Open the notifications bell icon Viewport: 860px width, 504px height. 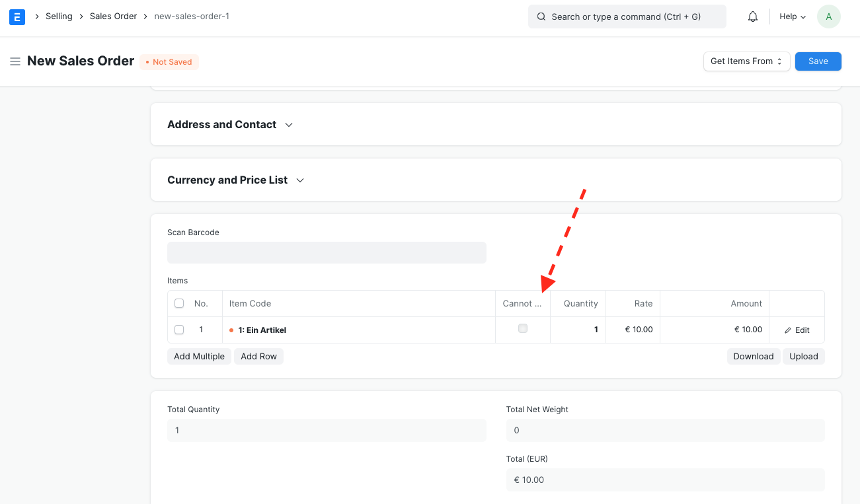coord(753,17)
